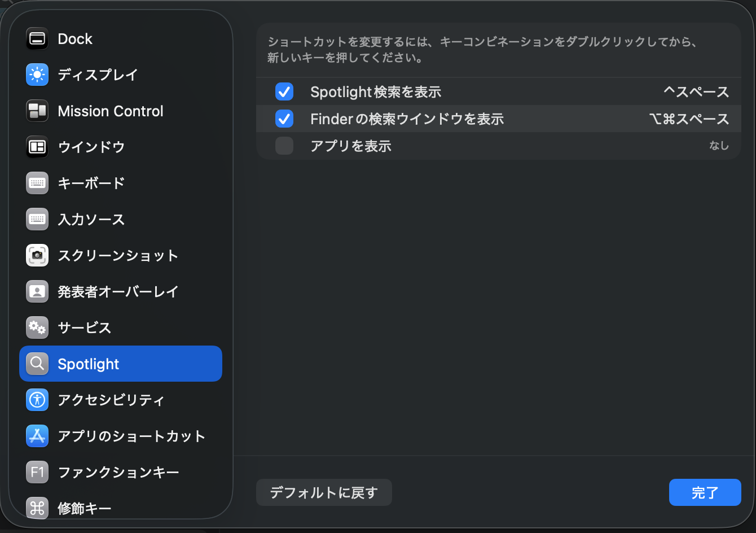
Task: Click the ウインドウ sidebar icon
Action: (x=37, y=147)
